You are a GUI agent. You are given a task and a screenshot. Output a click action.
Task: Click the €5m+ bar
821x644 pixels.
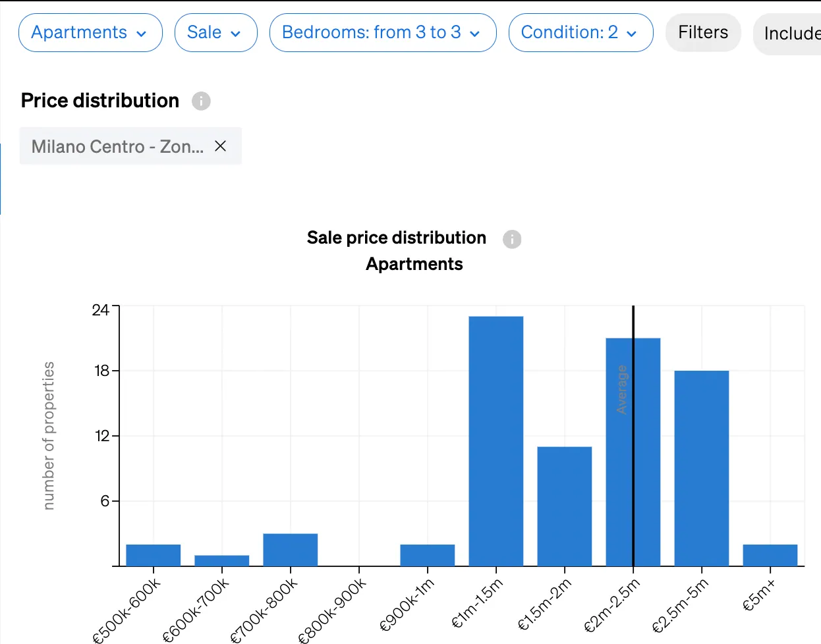click(770, 555)
